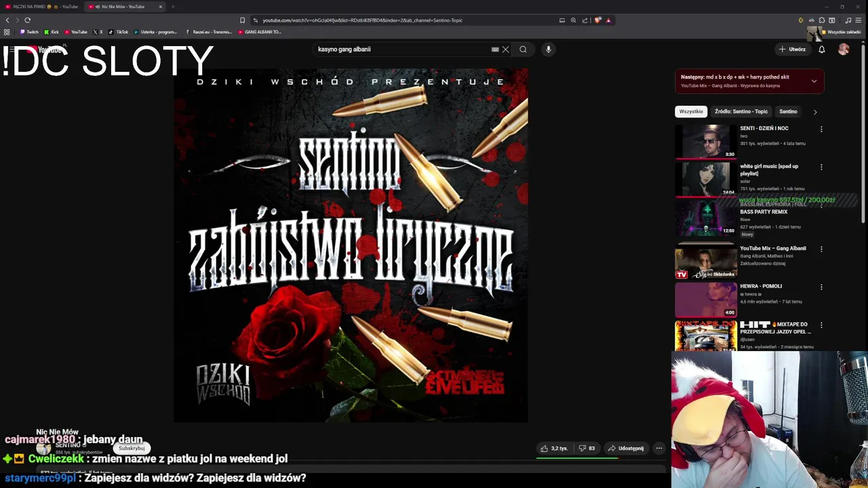Open options for HIT MIXTAPE video
The image size is (868, 488).
(821, 325)
